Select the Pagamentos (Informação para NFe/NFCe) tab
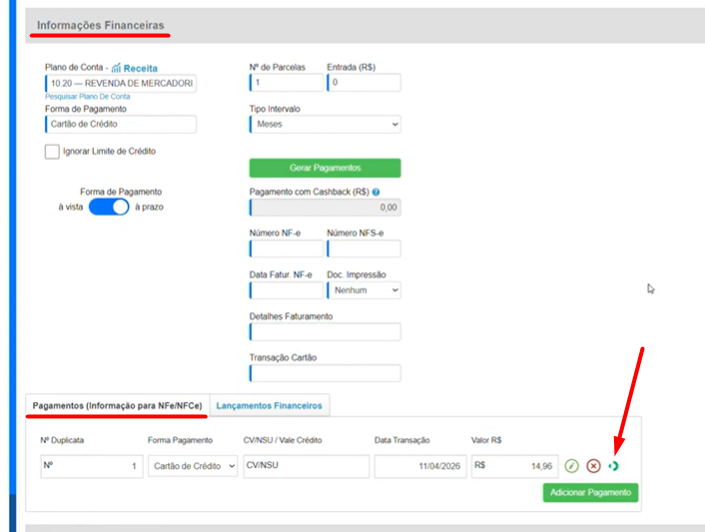 point(118,406)
